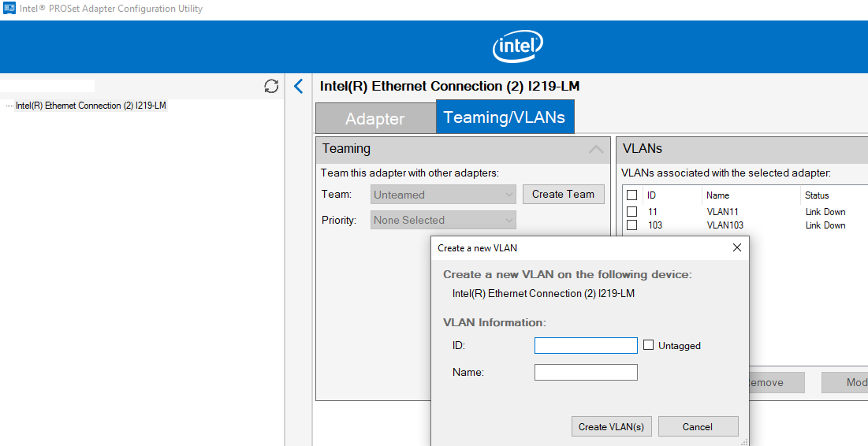868x446 pixels.
Task: Click the PROSet app icon in title bar
Action: (9, 9)
